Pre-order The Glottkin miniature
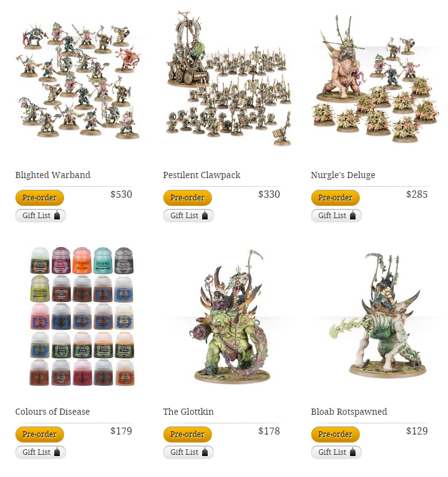448x477 pixels. click(187, 434)
